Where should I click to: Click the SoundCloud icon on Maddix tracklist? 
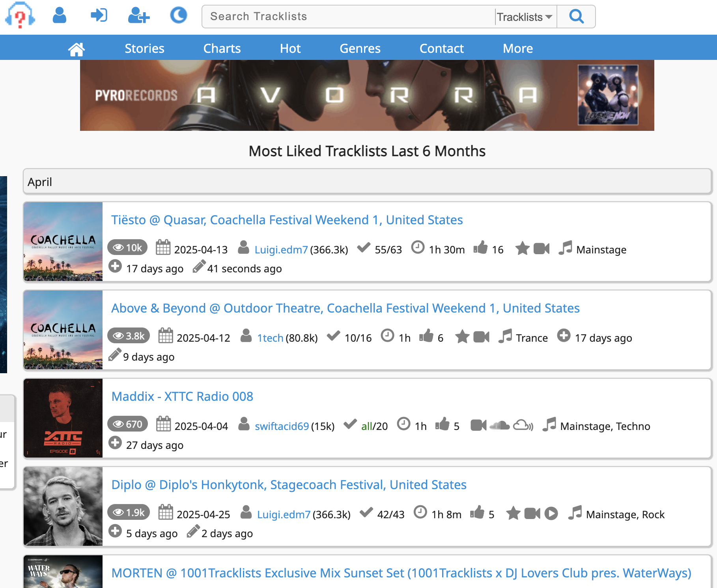(499, 425)
